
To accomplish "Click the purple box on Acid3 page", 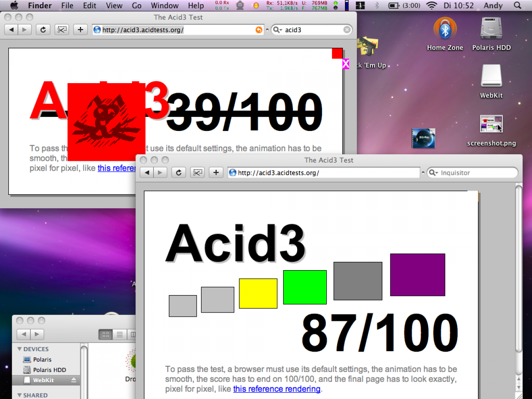I will point(418,275).
